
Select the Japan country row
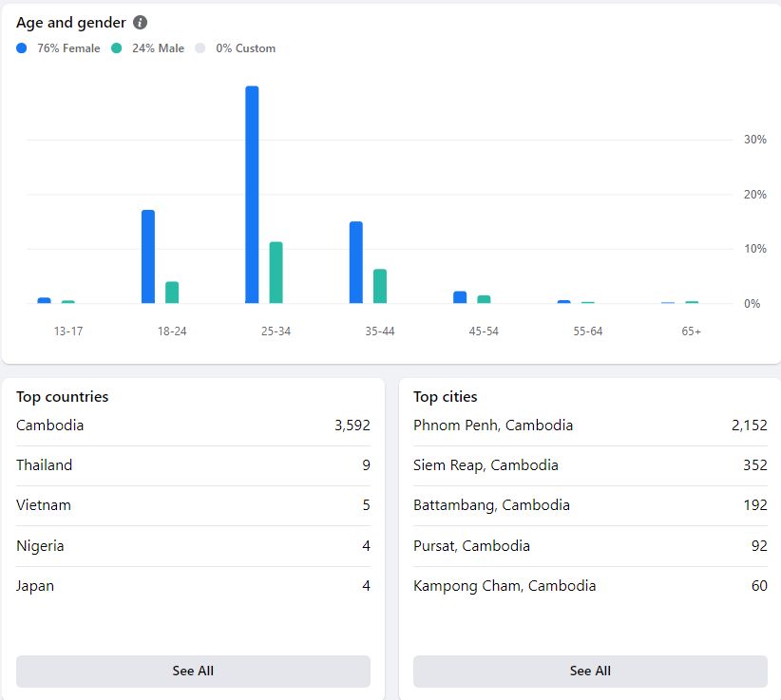tap(193, 585)
